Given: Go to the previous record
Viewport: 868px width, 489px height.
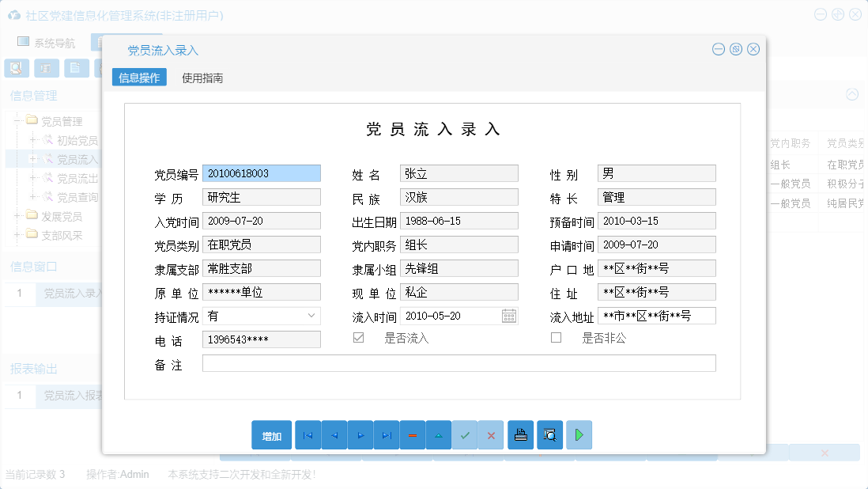Looking at the screenshot, I should click(x=334, y=434).
